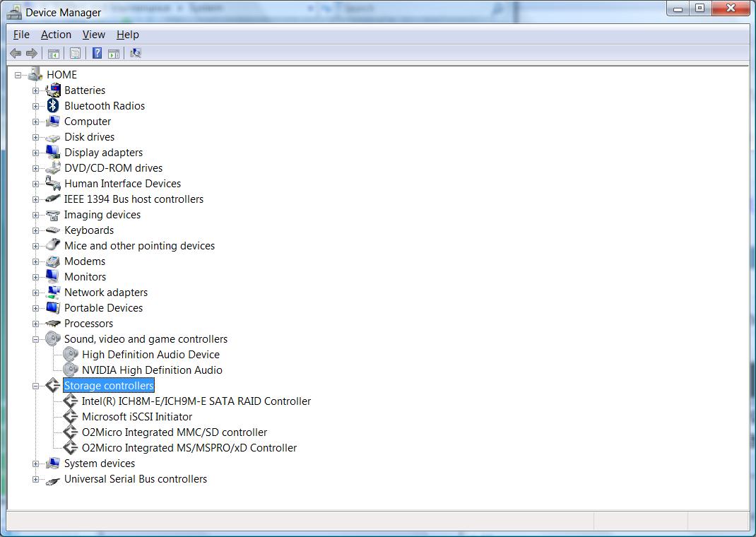Select NVIDIA High Definition Audio device
The height and width of the screenshot is (537, 756).
pos(152,370)
